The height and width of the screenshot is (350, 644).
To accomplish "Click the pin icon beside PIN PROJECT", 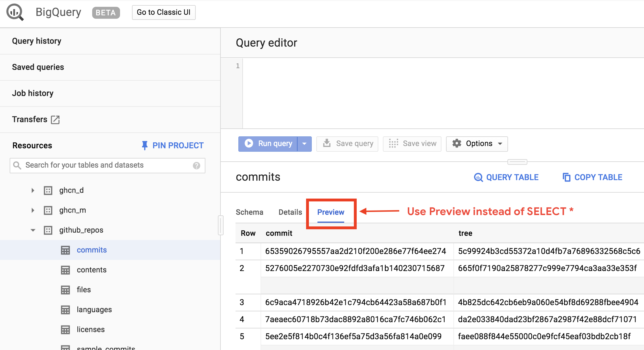I will [x=145, y=145].
